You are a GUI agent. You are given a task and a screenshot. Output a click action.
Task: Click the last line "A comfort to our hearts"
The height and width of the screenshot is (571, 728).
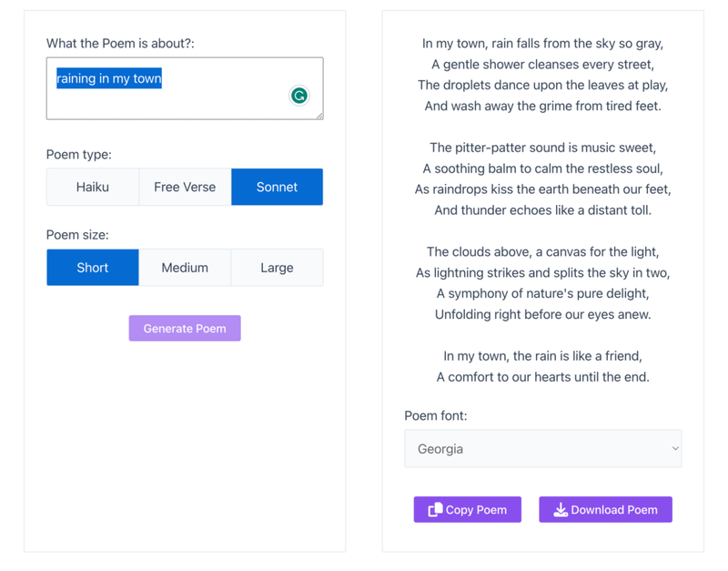(x=542, y=377)
